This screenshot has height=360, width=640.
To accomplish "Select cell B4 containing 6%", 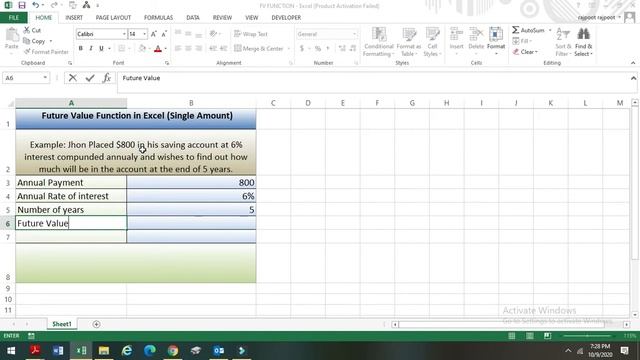I will point(191,196).
